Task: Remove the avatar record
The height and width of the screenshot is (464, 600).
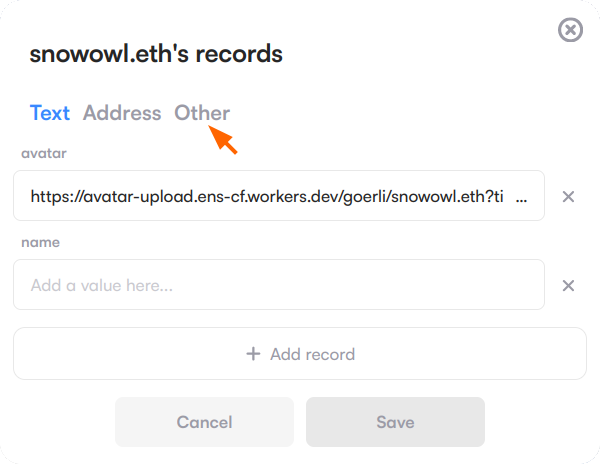Action: (568, 197)
